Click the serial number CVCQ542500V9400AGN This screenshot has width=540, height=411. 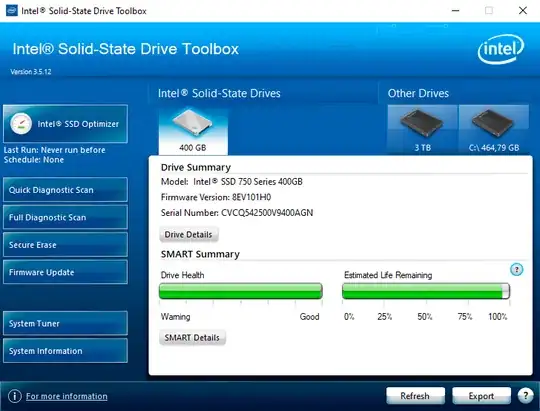267,213
